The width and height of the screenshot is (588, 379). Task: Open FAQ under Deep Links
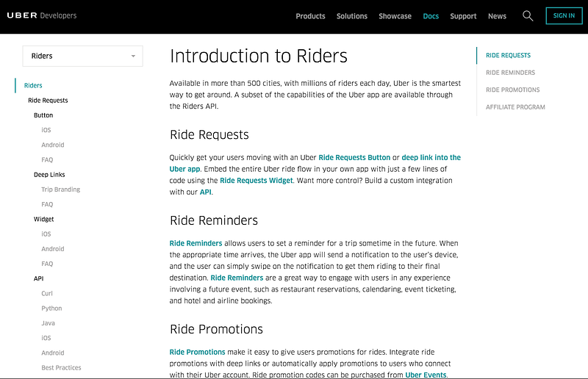click(47, 204)
